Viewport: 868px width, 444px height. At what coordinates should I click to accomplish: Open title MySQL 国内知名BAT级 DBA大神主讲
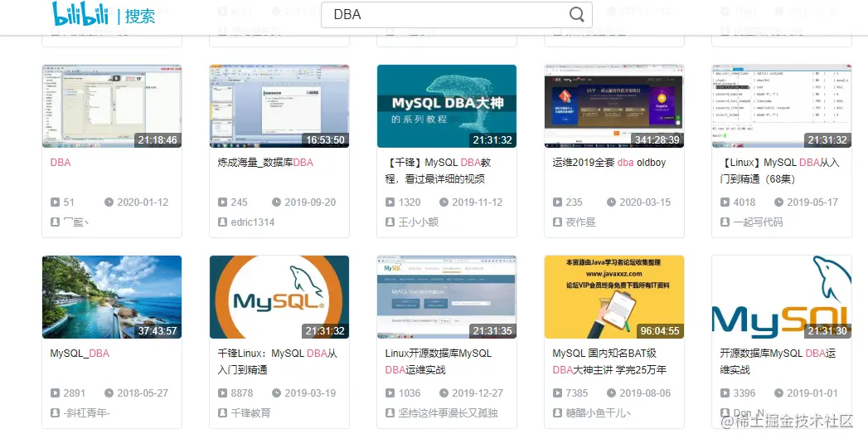609,361
